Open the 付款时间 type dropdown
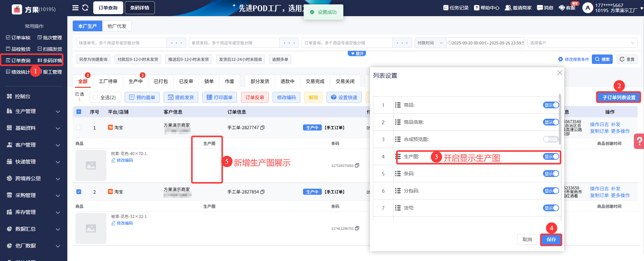 point(430,43)
